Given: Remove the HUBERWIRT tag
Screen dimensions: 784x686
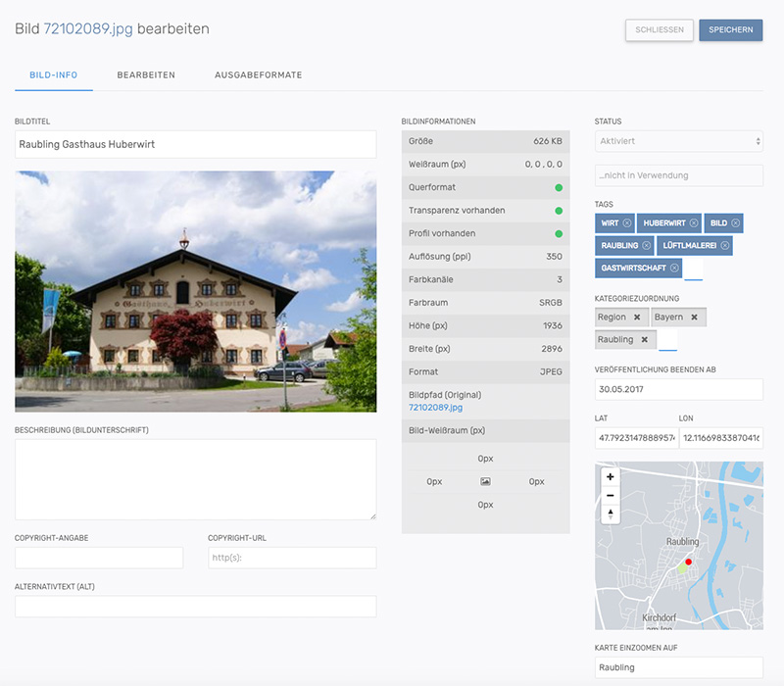Looking at the screenshot, I should click(x=693, y=223).
